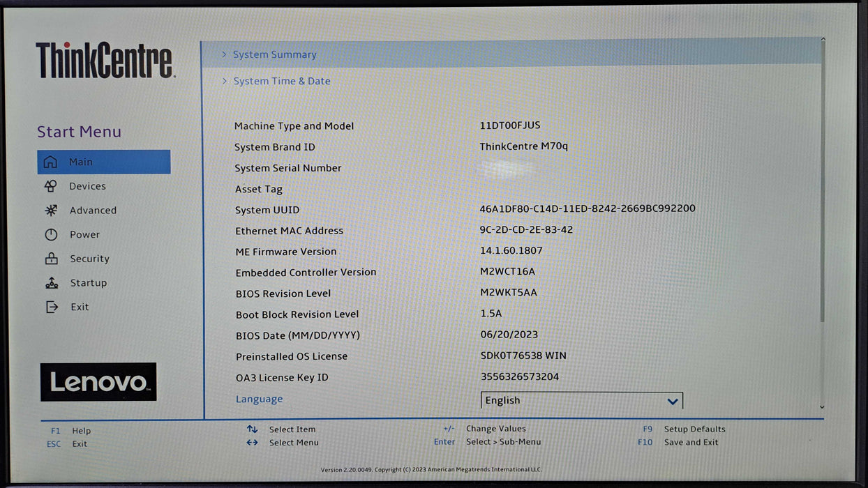Click the ESC Exit hint
This screenshot has height=488, width=868.
(67, 444)
